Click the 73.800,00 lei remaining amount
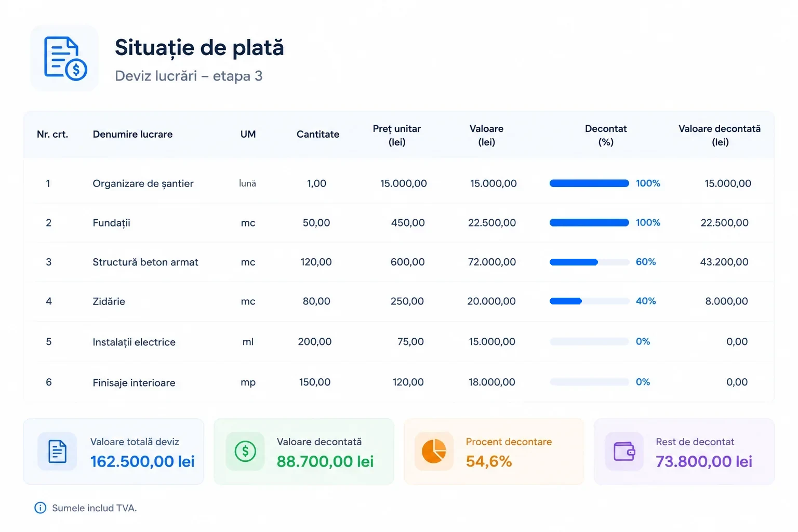This screenshot has width=798, height=532. [704, 461]
